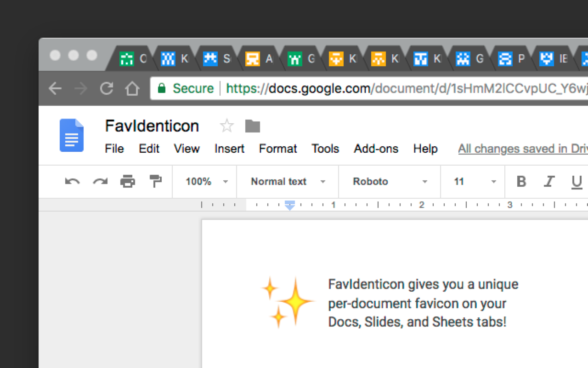The height and width of the screenshot is (368, 588).
Task: Toggle Italic formatting
Action: (549, 181)
